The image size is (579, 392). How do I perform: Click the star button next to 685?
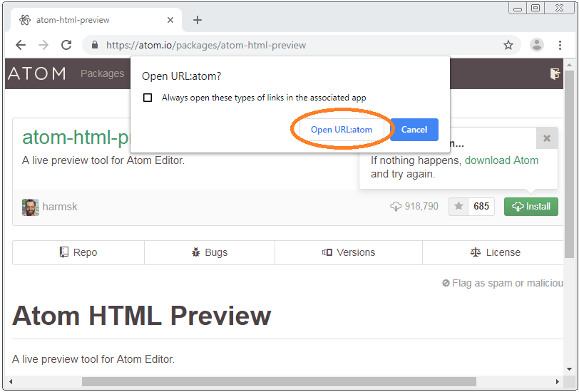tap(458, 207)
